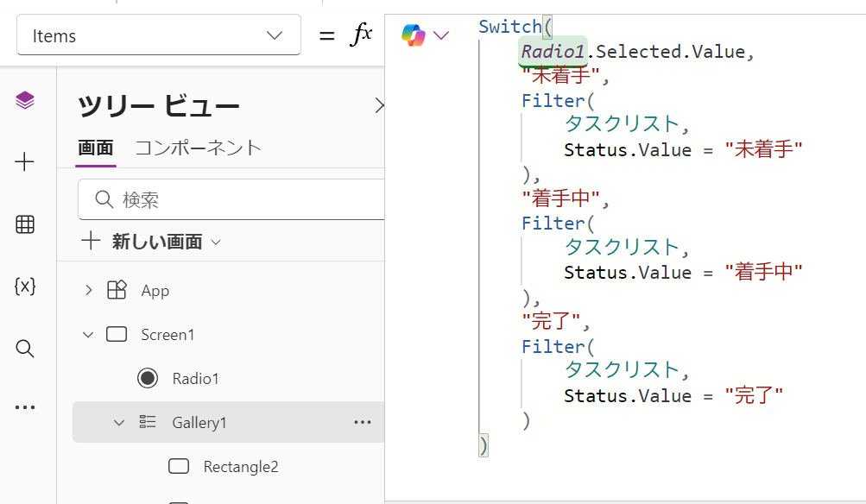Expand the App tree node
Image resolution: width=866 pixels, height=504 pixels.
(x=88, y=291)
